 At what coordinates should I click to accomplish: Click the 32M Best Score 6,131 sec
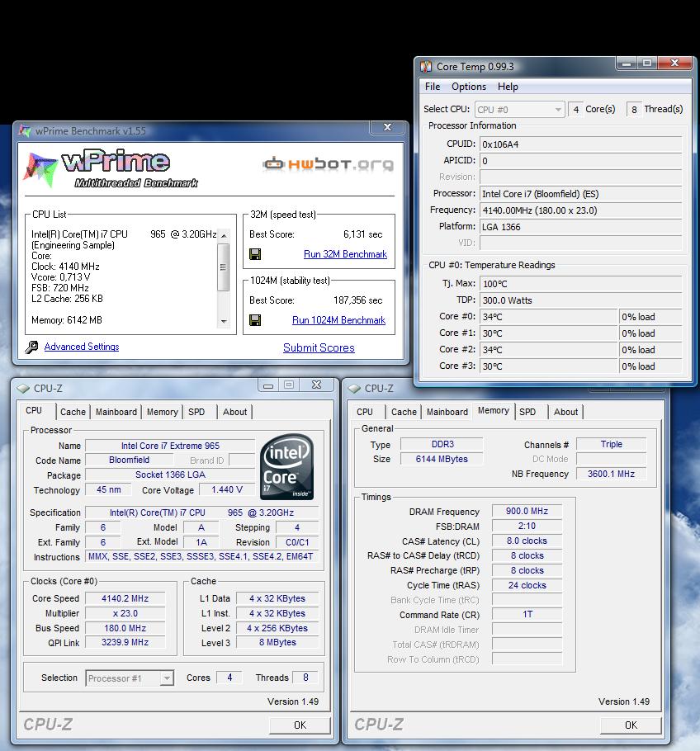tap(362, 234)
